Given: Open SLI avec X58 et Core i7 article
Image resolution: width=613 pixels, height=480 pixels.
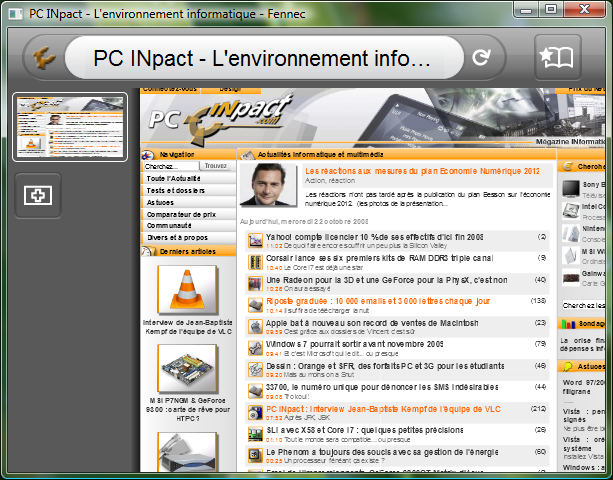Looking at the screenshot, I should (x=364, y=430).
